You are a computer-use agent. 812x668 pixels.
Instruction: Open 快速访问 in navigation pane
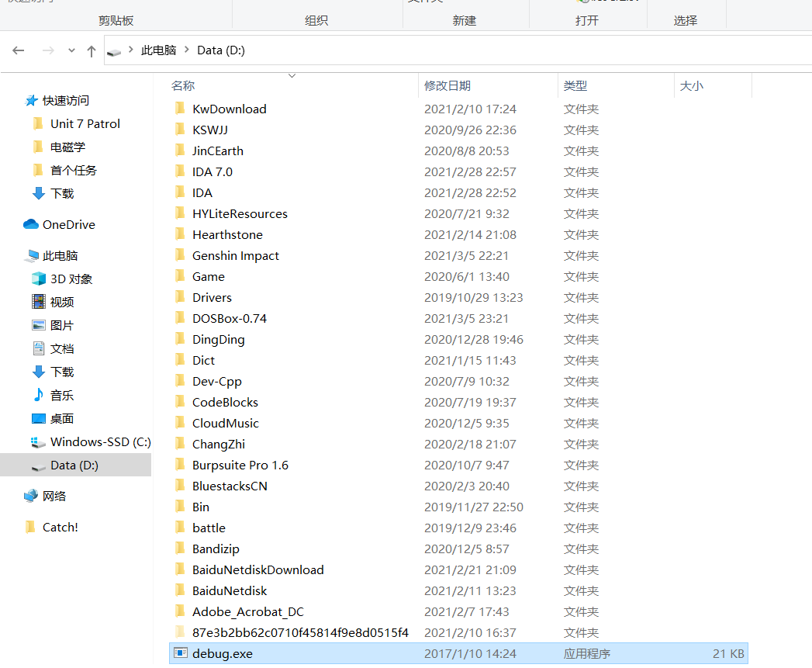point(65,101)
